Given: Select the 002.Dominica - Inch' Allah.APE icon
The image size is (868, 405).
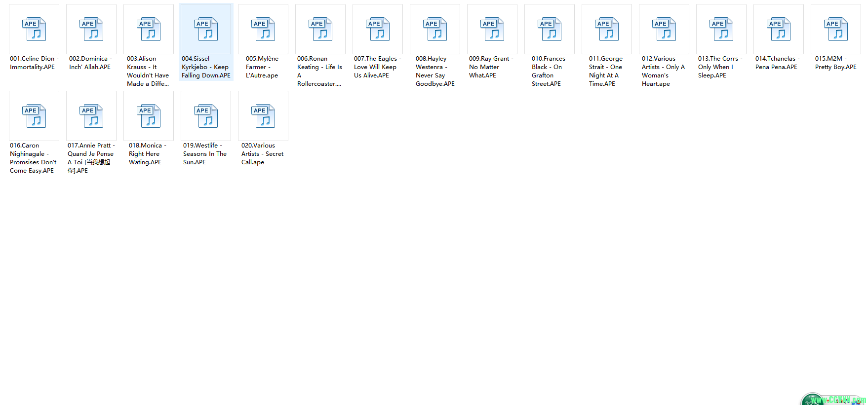Looking at the screenshot, I should 91,29.
